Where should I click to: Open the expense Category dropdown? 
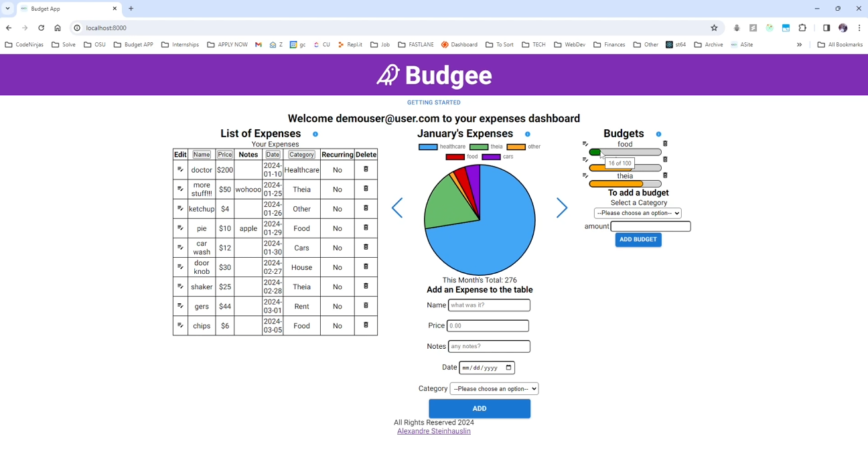click(x=494, y=389)
